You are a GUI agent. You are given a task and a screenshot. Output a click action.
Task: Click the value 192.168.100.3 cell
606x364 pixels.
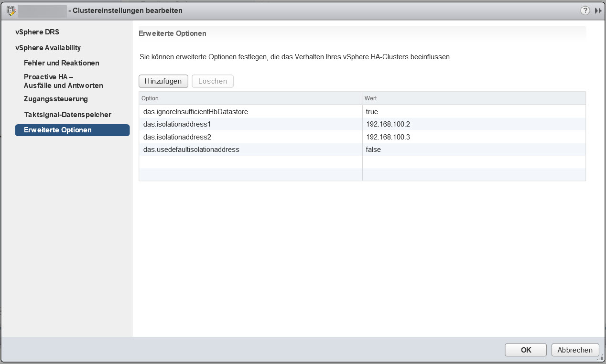(474, 137)
